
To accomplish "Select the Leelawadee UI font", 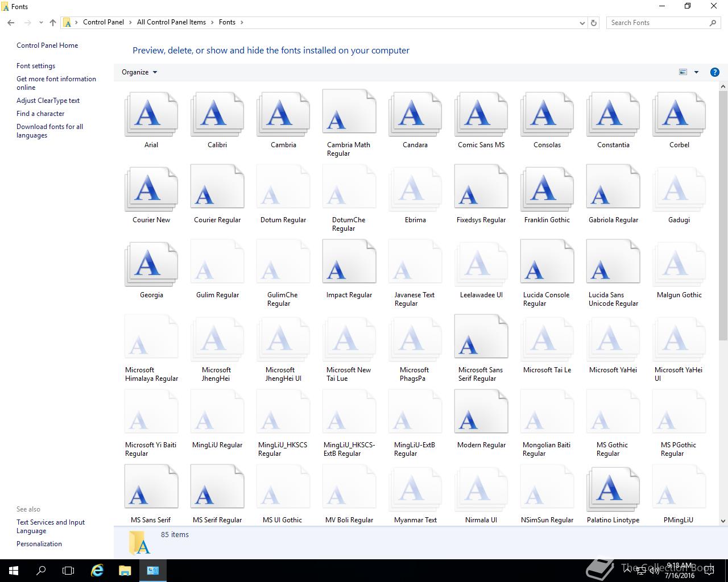I will coord(481,265).
